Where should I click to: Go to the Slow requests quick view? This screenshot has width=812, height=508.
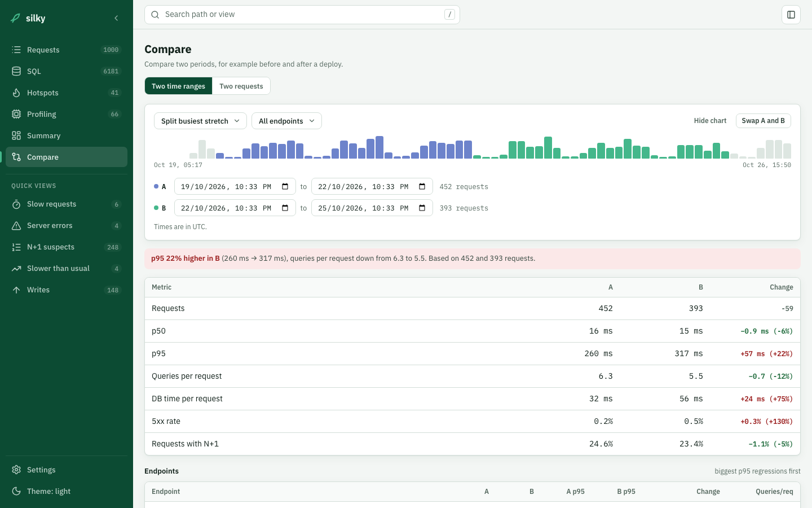(67, 204)
